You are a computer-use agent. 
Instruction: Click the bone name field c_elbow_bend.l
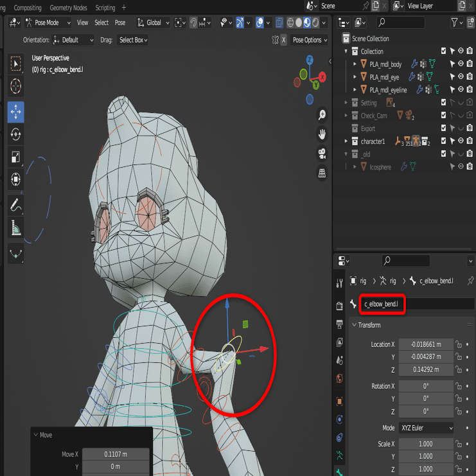pos(418,304)
